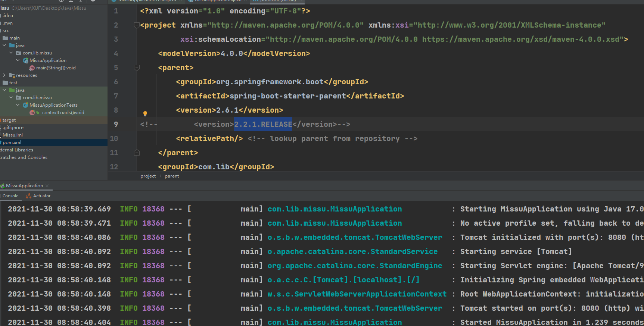This screenshot has height=326, width=644.
Task: Click the test folder icon
Action: [x=5, y=83]
